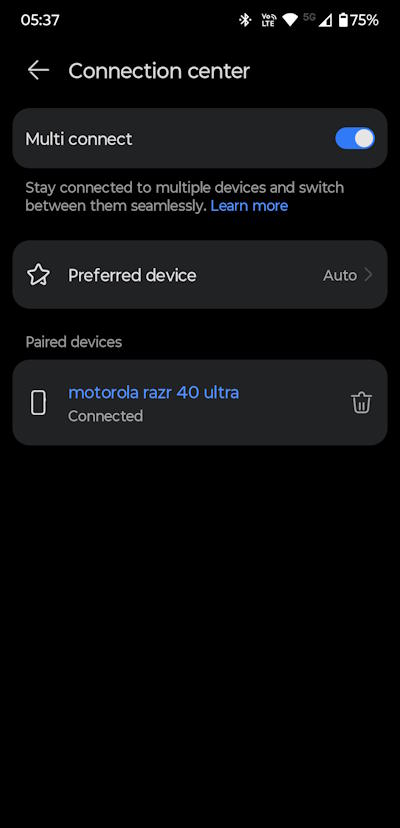Tap the star icon beside Preferred device

coord(38,275)
